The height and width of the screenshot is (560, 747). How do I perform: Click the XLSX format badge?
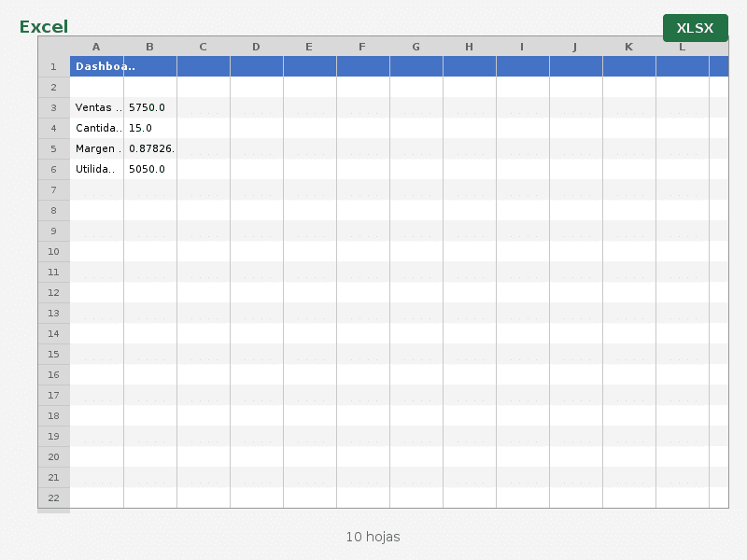click(695, 28)
